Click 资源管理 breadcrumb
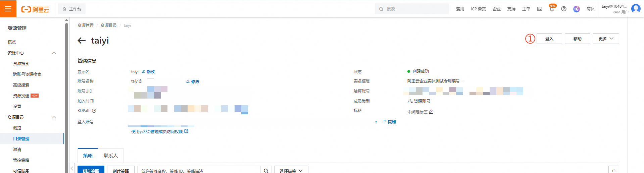644x173 pixels. 86,25
